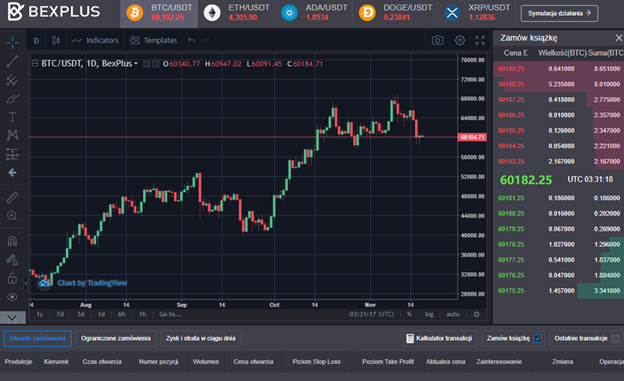Select the forecast position tool
The height and width of the screenshot is (381, 624).
click(x=12, y=154)
